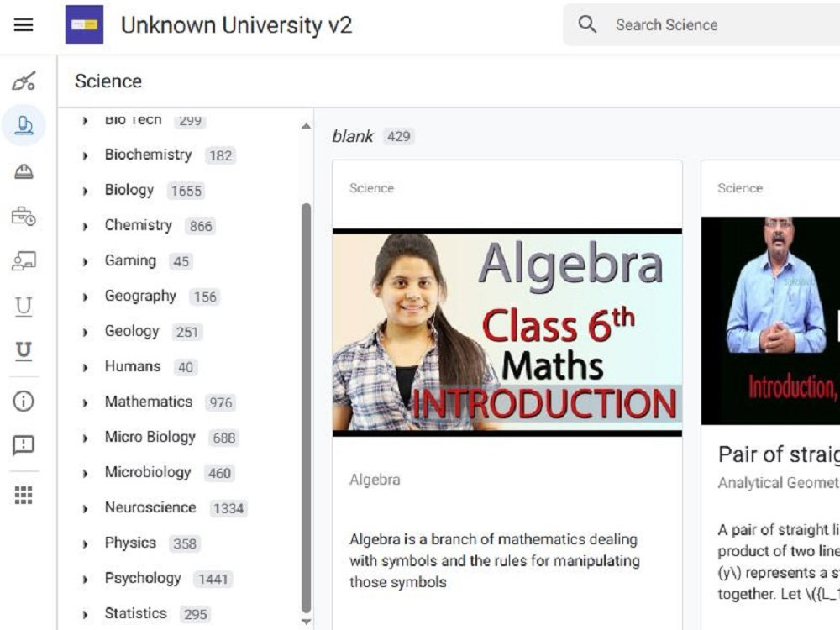Click the category list scrollbar thumb
Screen dimensions: 840x630
(x=306, y=407)
